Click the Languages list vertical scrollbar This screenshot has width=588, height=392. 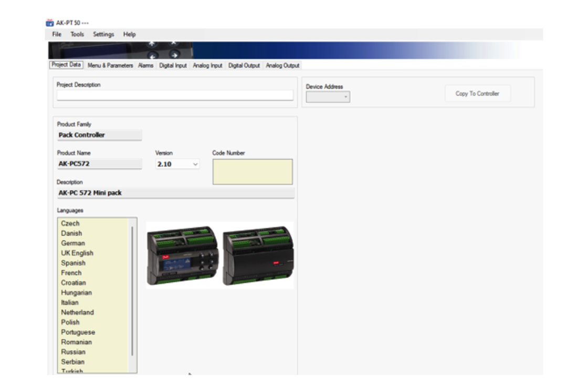pyautogui.click(x=132, y=291)
